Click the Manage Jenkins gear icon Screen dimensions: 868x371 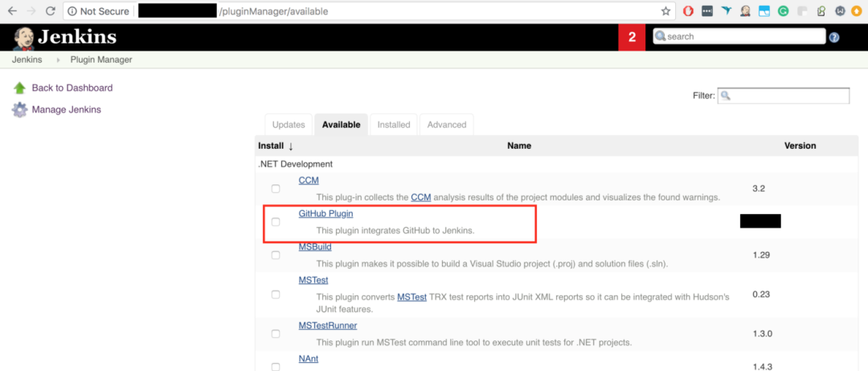click(x=20, y=109)
